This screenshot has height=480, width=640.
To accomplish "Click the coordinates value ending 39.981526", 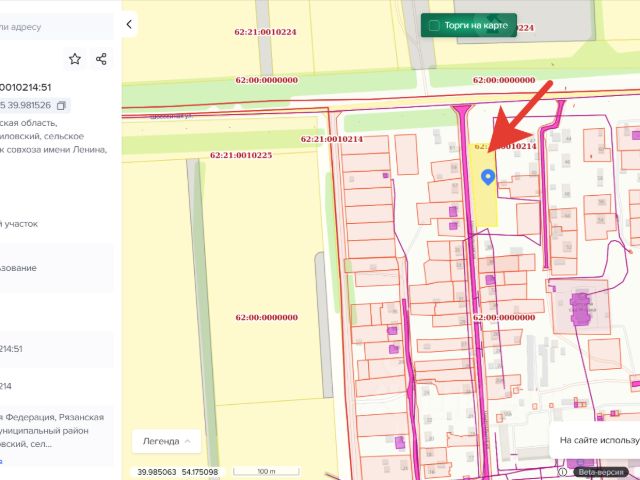I will [25, 105].
